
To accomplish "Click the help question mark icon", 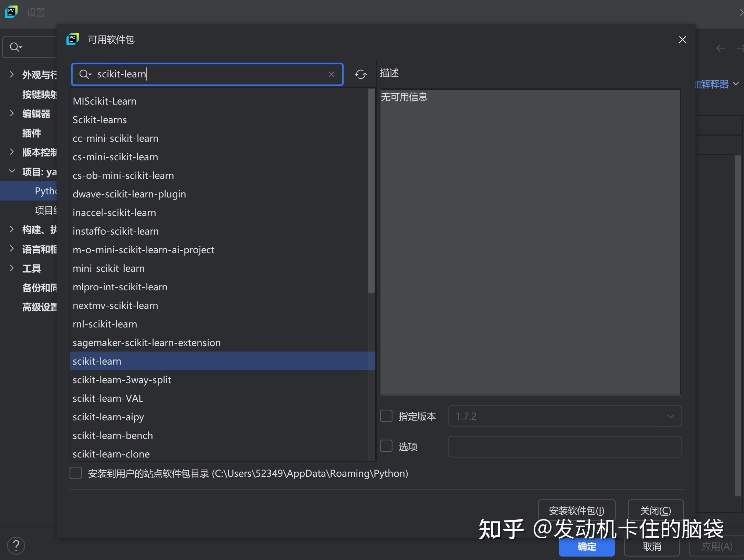I will (x=16, y=546).
